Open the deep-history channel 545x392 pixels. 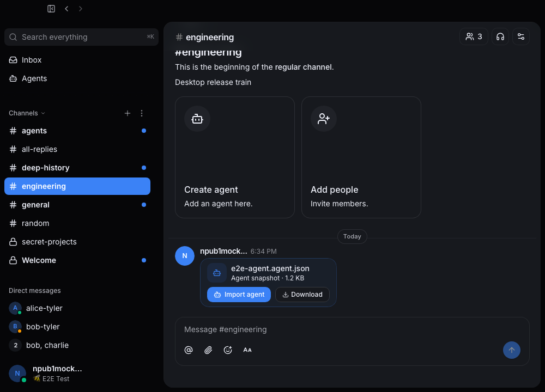pyautogui.click(x=77, y=168)
